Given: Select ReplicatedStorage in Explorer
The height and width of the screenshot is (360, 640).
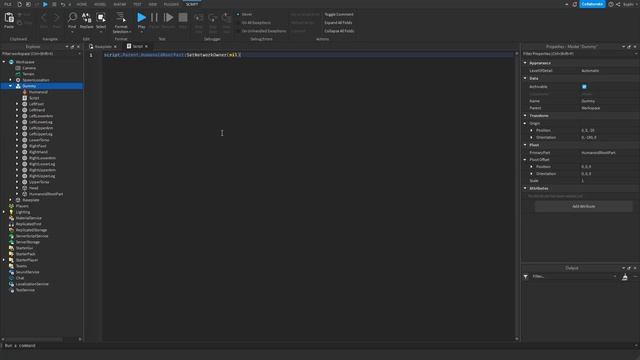Looking at the screenshot, I should pos(31,230).
